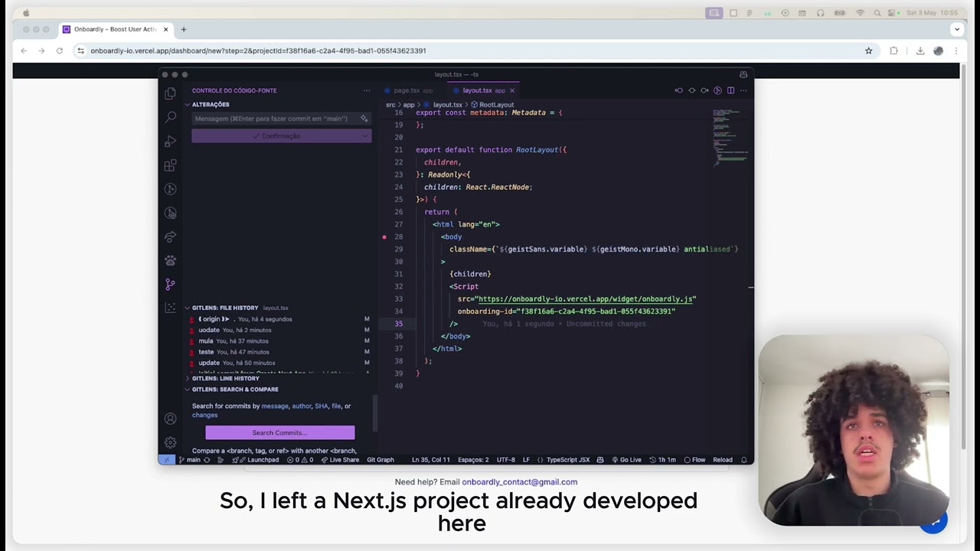980x551 pixels.
Task: Open browser extensions puzzle icon
Action: (x=893, y=51)
